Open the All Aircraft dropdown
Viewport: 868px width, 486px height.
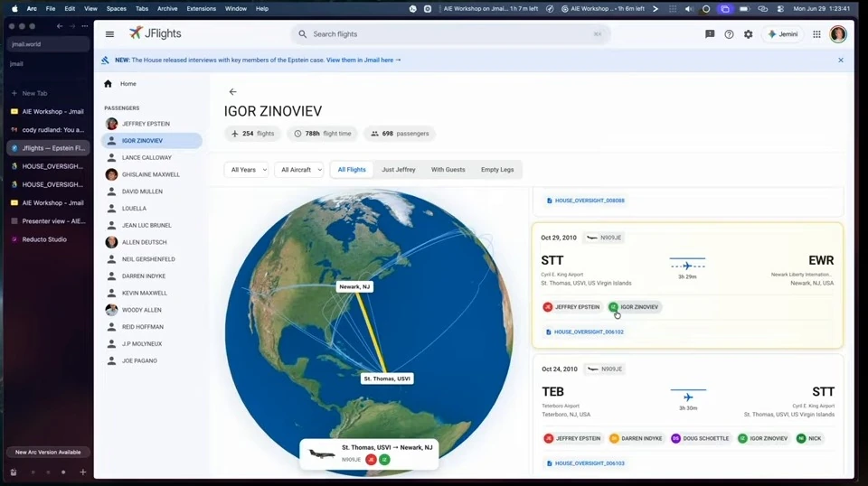[x=299, y=170]
